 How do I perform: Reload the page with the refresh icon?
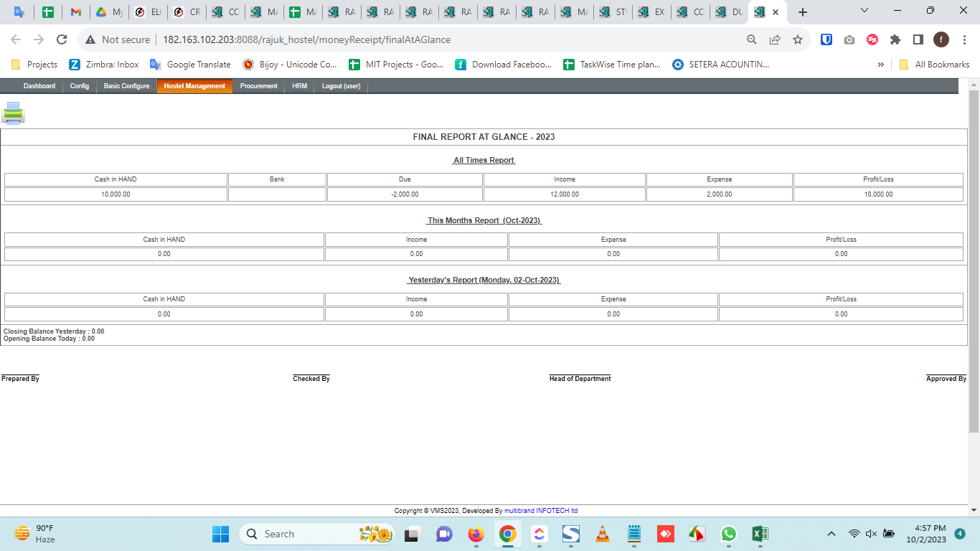[62, 39]
